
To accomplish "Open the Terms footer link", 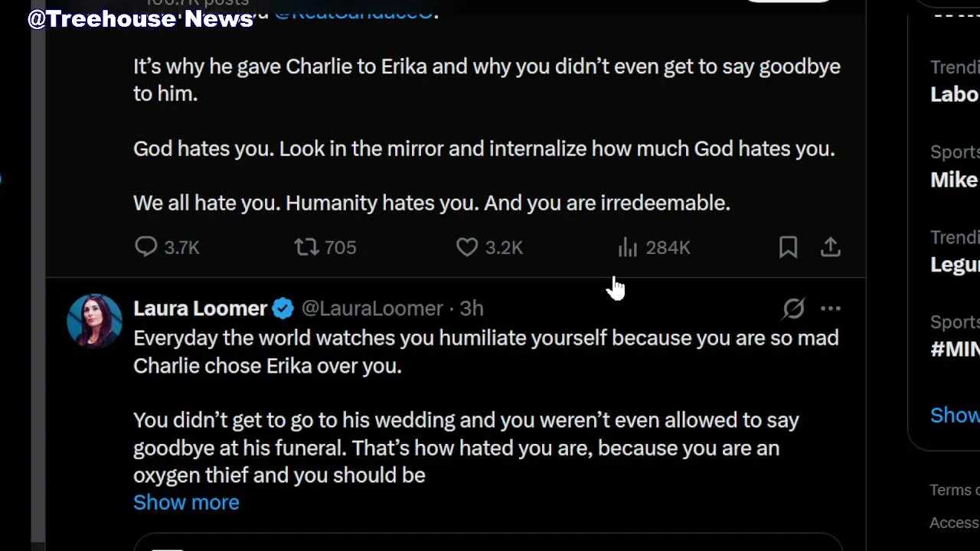I will pos(954,490).
